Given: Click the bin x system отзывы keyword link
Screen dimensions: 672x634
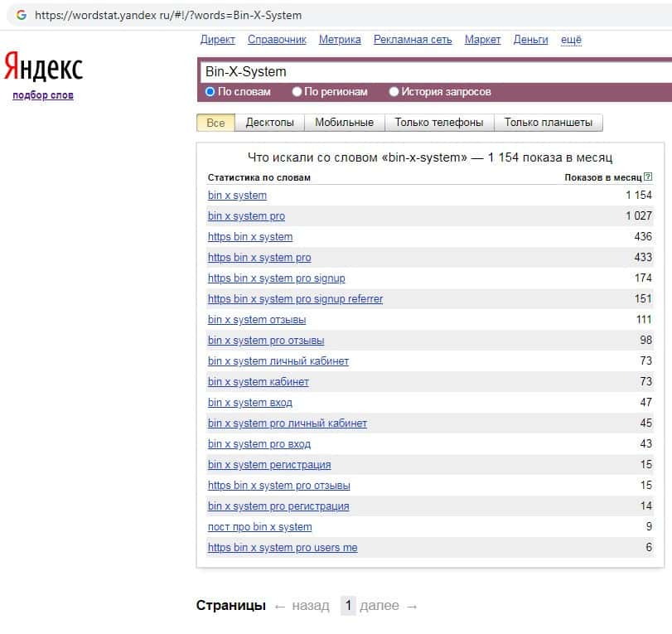Looking at the screenshot, I should point(257,320).
